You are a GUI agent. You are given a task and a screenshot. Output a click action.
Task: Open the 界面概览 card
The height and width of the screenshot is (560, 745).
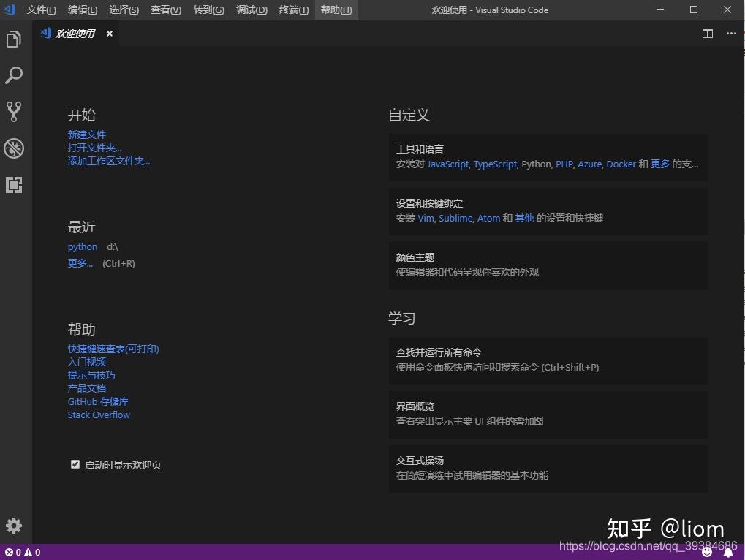click(548, 415)
